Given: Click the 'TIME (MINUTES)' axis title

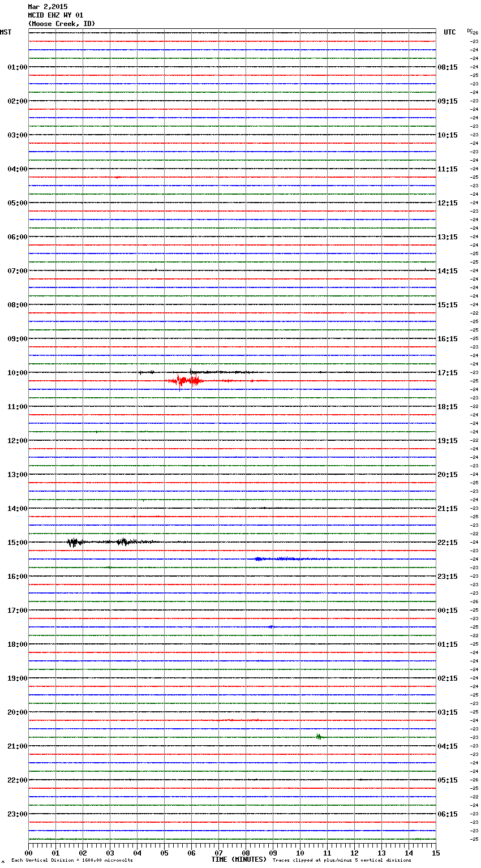Looking at the screenshot, I should 239,860.
